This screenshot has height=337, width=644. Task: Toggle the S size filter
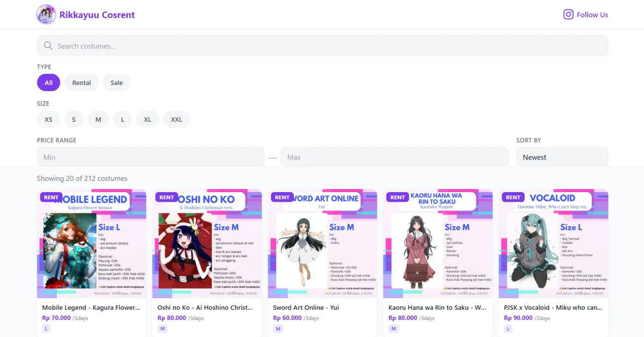point(74,119)
